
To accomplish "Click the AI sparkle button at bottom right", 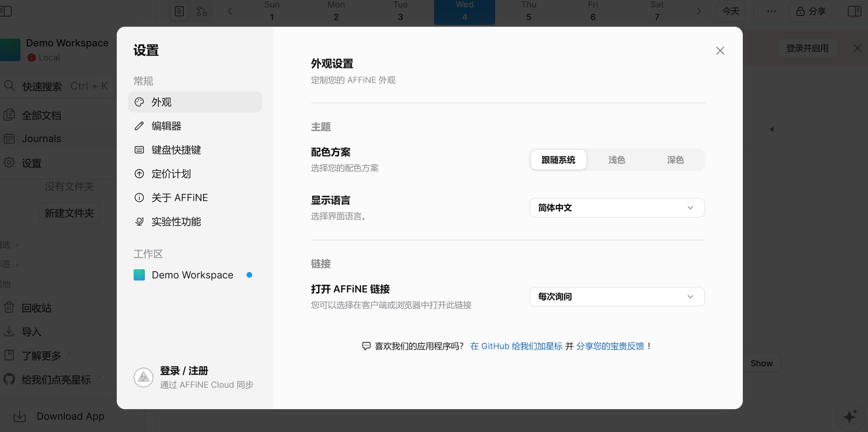I will tap(850, 416).
